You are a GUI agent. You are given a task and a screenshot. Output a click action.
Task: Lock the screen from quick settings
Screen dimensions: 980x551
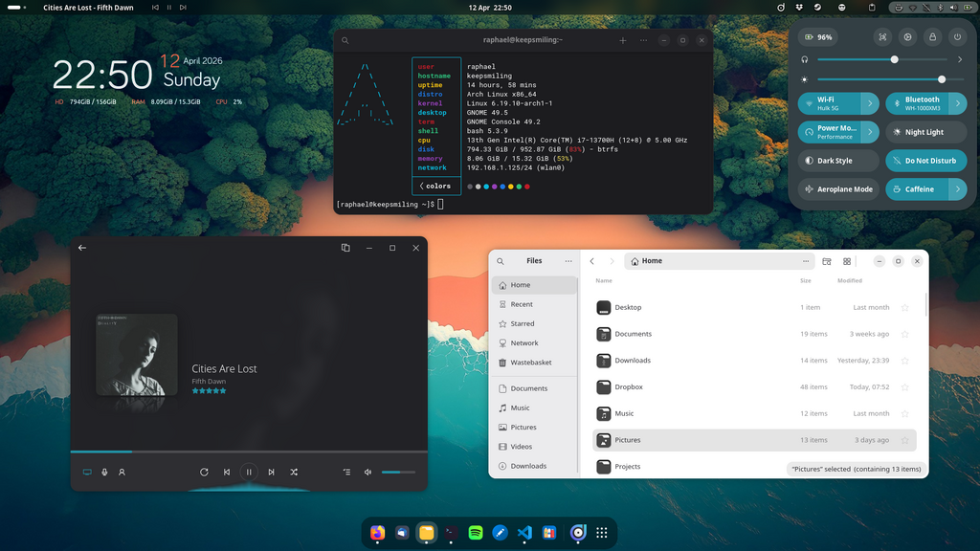[932, 37]
